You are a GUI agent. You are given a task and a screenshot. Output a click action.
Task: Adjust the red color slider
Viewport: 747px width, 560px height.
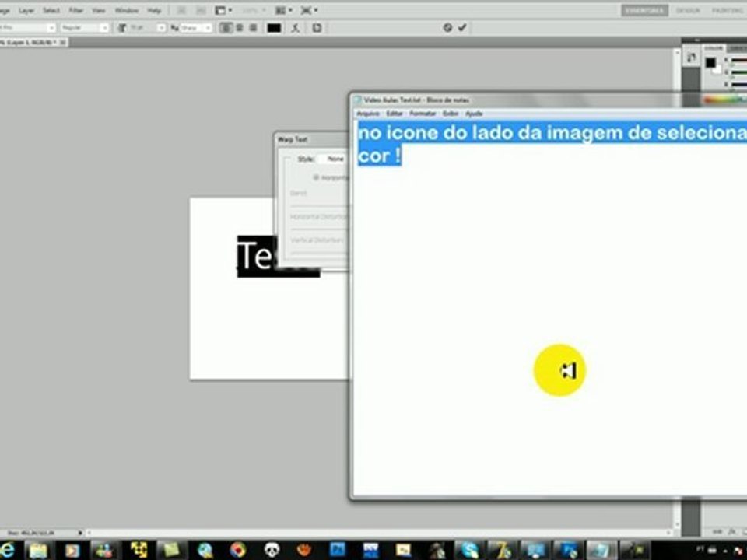click(739, 60)
